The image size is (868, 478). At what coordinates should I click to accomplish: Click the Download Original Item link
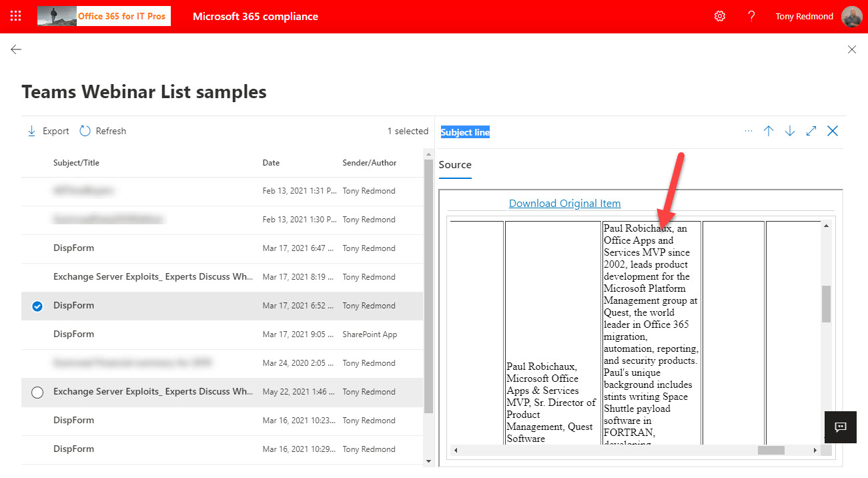(564, 204)
